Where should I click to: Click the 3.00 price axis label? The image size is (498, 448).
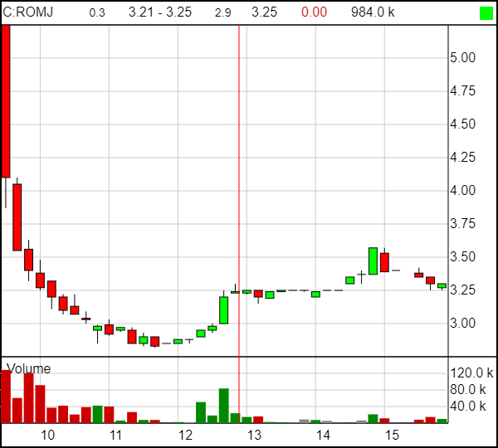coord(463,324)
